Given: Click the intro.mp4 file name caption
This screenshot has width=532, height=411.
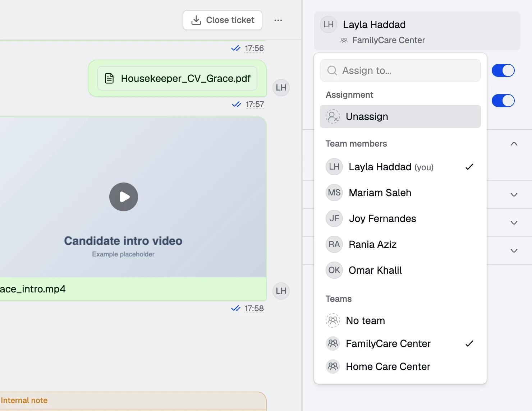Looking at the screenshot, I should click(x=33, y=289).
